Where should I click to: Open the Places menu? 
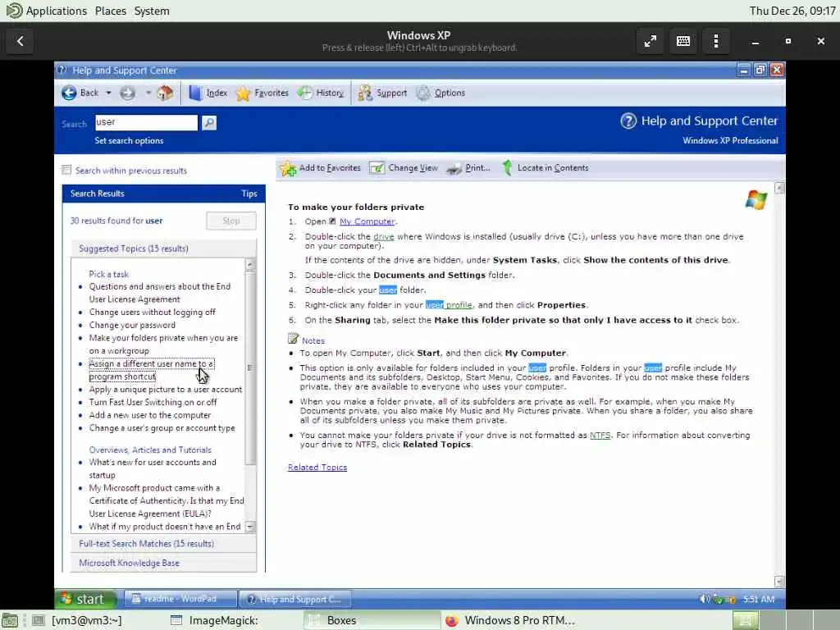pos(111,11)
